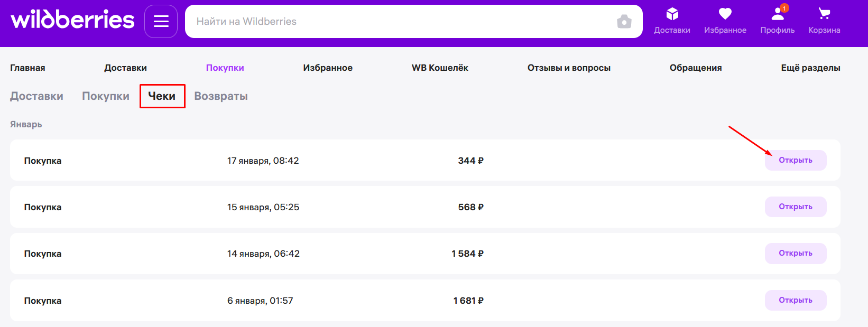Click Покупка label in 1 681 ₽ row
Screen dimensions: 868x327
pos(43,301)
